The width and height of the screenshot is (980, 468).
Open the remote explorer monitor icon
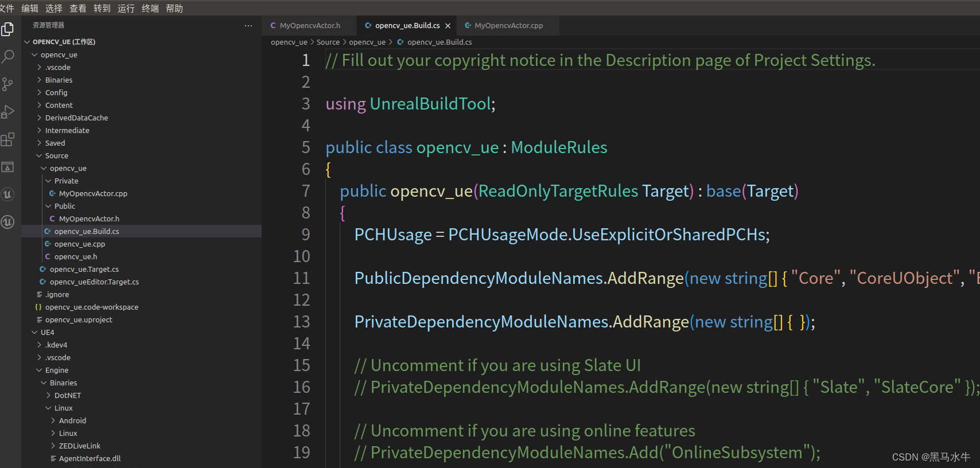point(7,167)
